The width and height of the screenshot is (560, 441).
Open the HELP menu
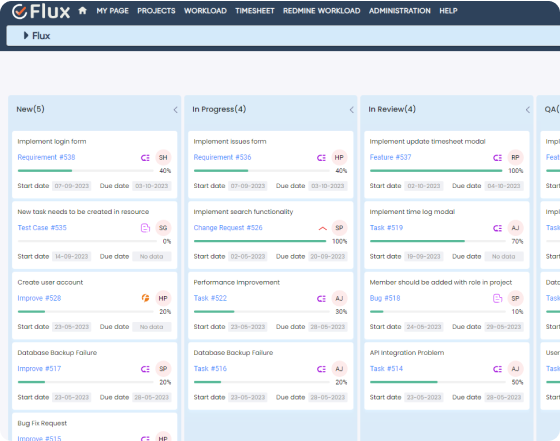448,11
